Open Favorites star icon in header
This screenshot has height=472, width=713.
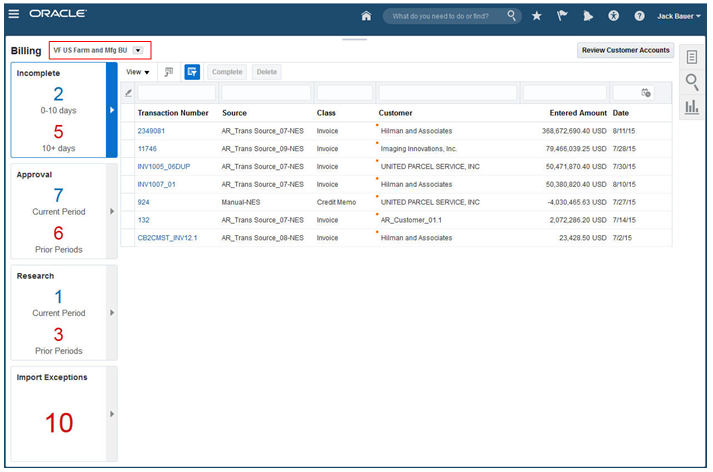click(x=537, y=16)
